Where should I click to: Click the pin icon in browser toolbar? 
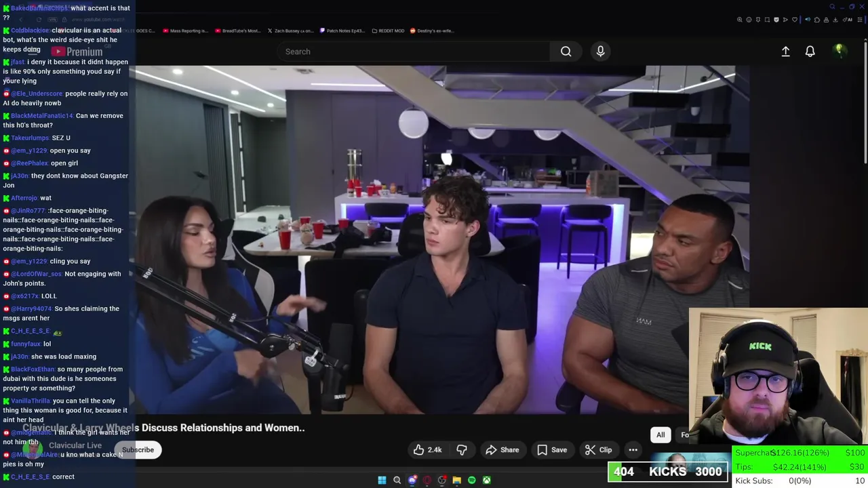(x=758, y=20)
